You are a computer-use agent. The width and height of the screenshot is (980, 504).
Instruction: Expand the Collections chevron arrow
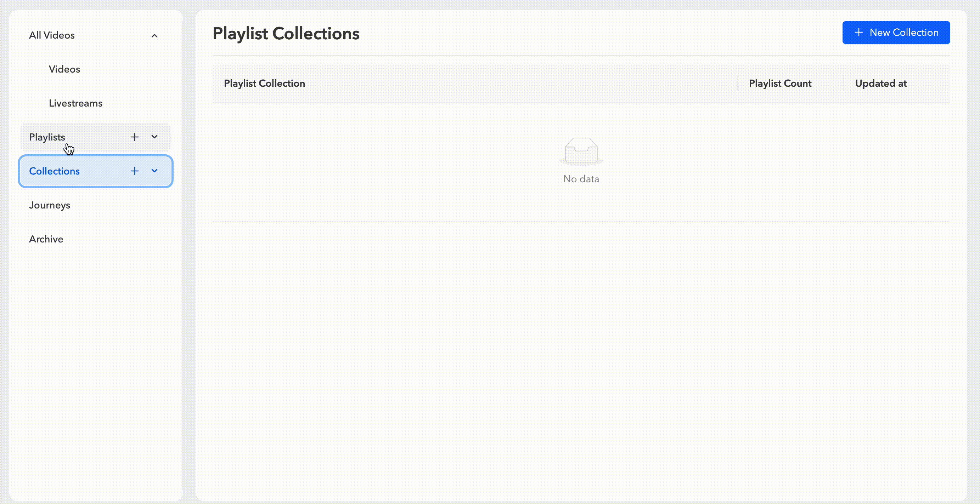click(154, 171)
